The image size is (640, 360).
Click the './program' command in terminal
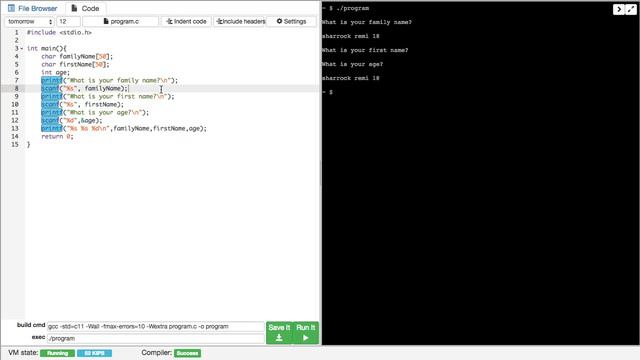pyautogui.click(x=353, y=8)
